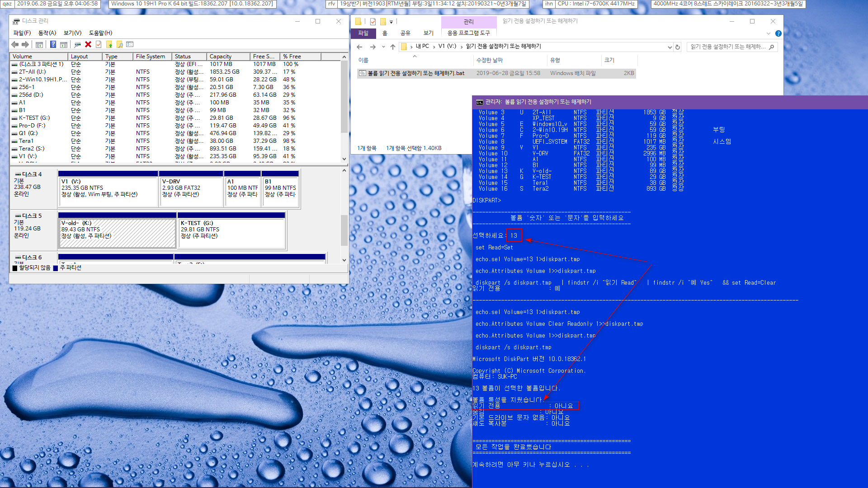
Task: Expand breadcrumb arrow after V1 (V:)
Action: pos(461,47)
